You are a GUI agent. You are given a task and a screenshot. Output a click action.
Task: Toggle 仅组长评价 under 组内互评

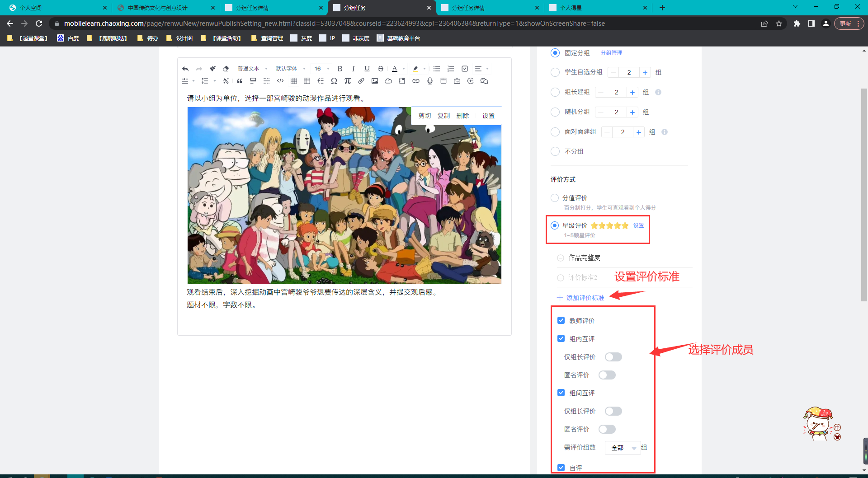click(613, 357)
